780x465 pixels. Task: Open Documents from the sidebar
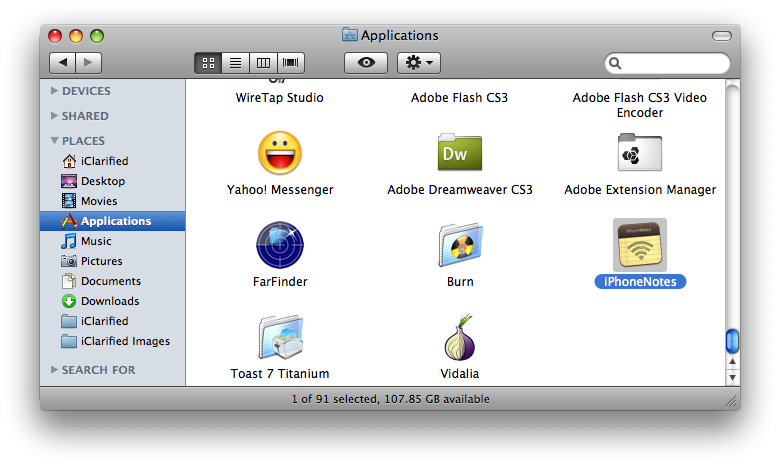coord(110,281)
